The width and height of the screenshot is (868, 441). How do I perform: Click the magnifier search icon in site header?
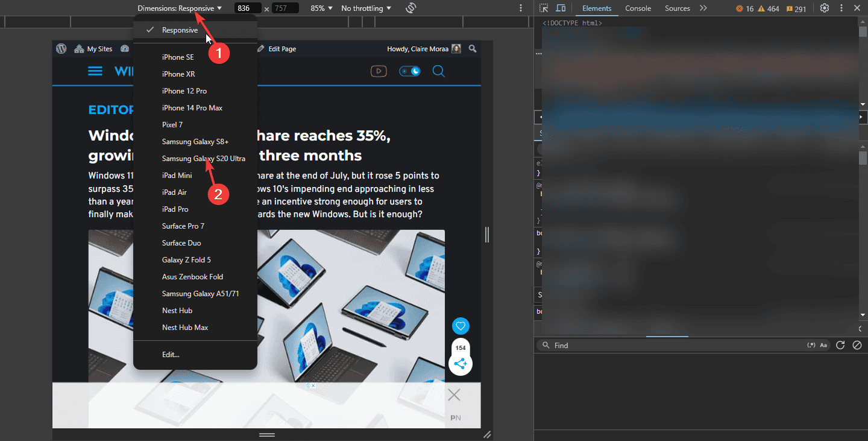(x=439, y=71)
